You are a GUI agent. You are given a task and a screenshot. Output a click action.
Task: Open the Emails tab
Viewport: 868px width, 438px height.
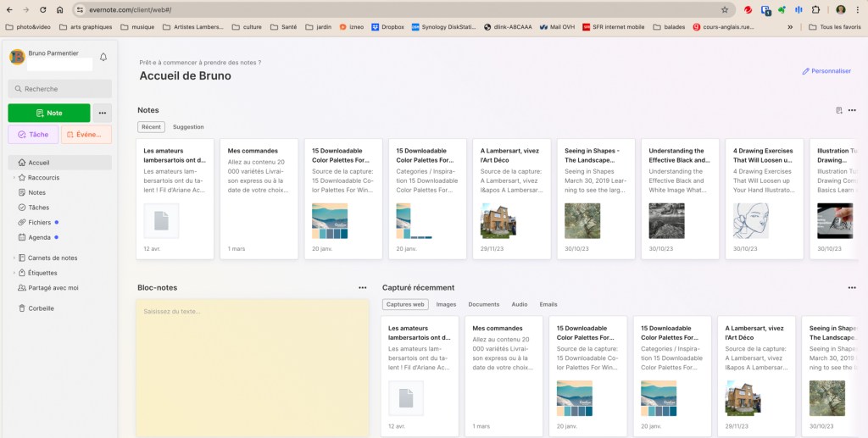pyautogui.click(x=548, y=304)
